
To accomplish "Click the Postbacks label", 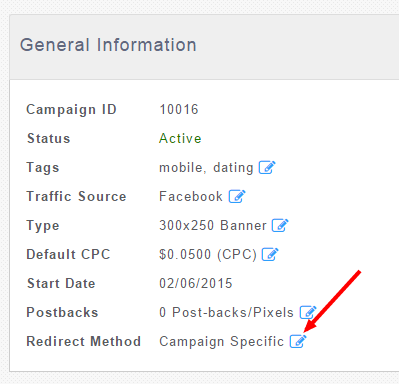I will click(62, 312).
